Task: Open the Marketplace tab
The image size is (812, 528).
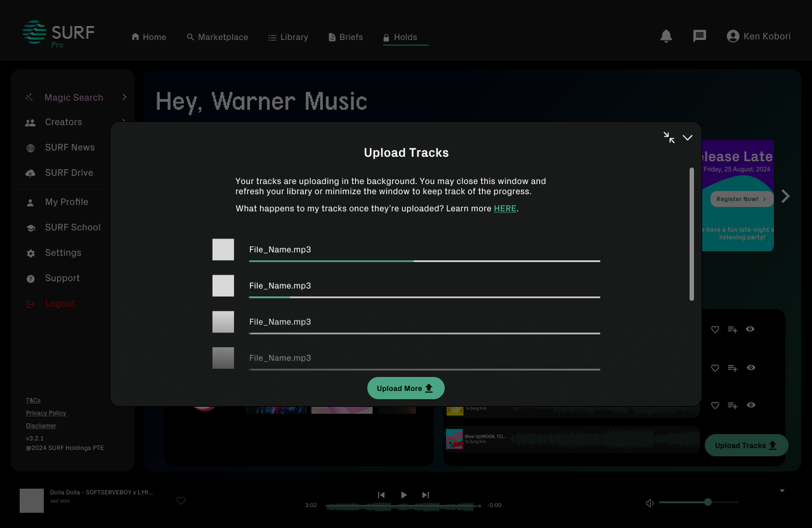Action: click(x=218, y=37)
